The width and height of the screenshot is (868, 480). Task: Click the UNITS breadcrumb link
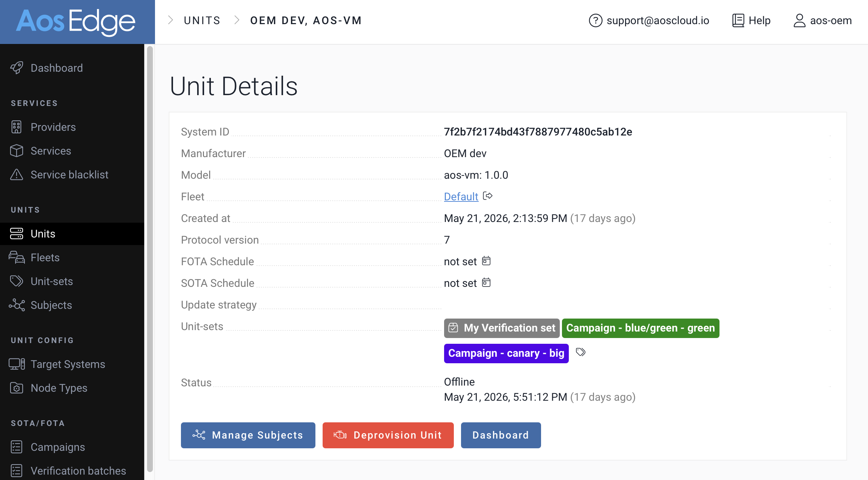point(202,20)
